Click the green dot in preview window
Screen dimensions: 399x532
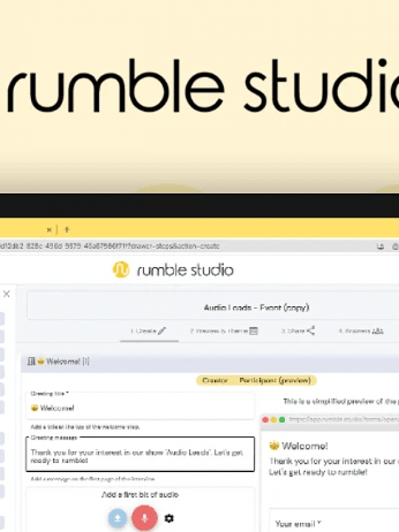282,420
